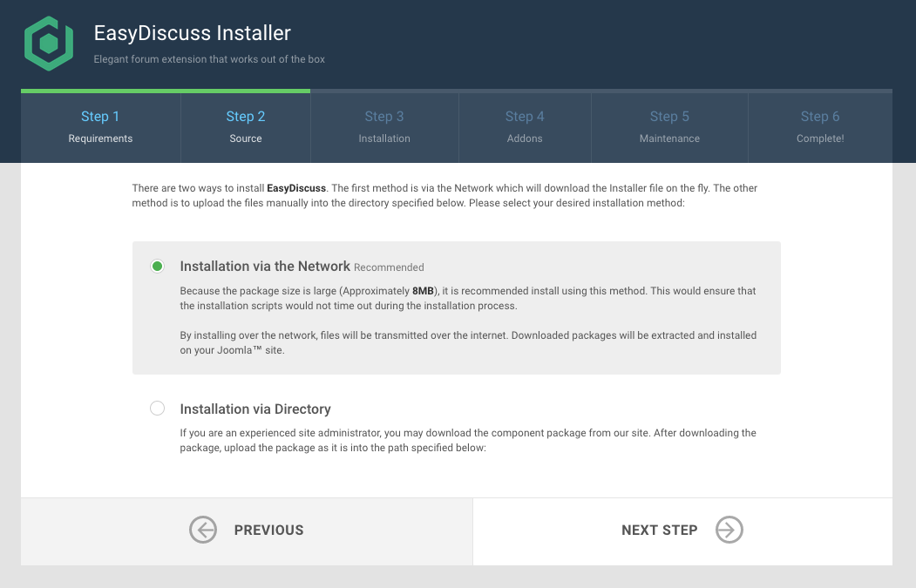This screenshot has height=588, width=916.
Task: Click the 'Installation via Directory' heading
Action: tap(255, 409)
